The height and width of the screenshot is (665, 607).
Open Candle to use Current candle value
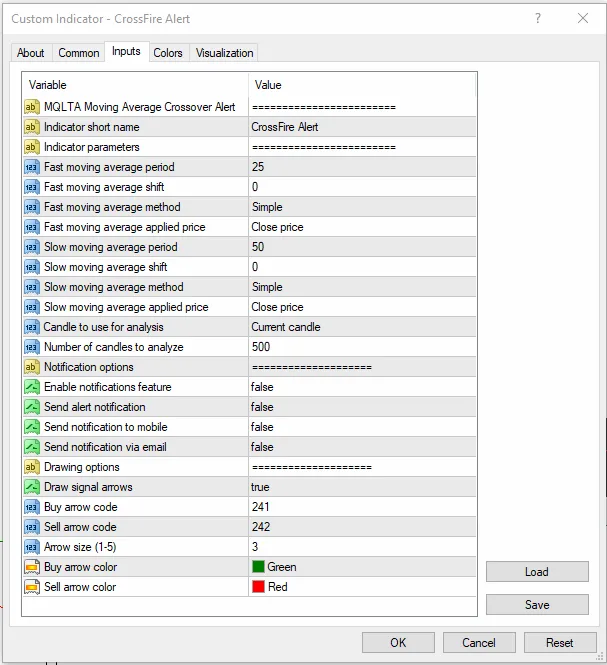(362, 327)
